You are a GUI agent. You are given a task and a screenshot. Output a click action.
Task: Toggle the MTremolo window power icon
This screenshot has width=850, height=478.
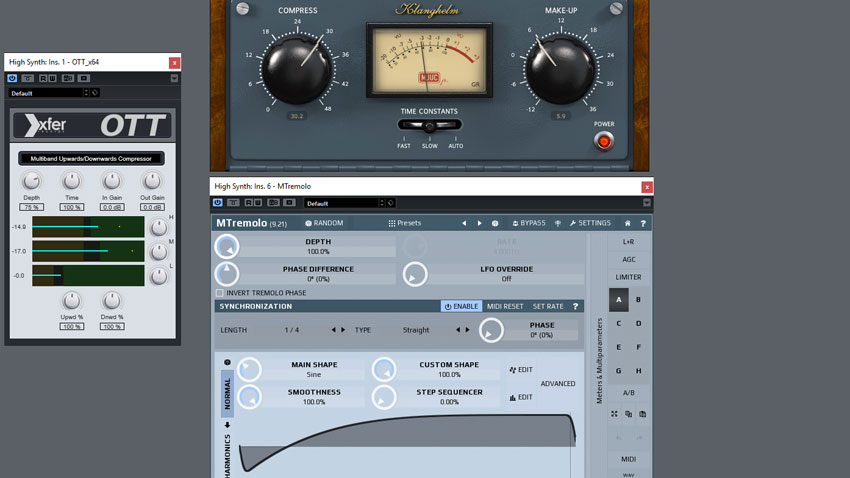217,203
